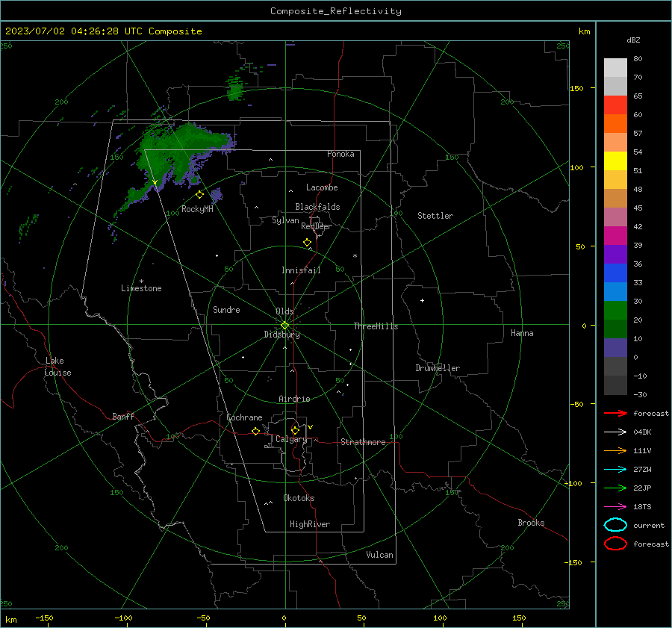Viewport: 672px width, 628px height.
Task: Click the yellow diamond marker near RedDeer
Action: [x=307, y=243]
